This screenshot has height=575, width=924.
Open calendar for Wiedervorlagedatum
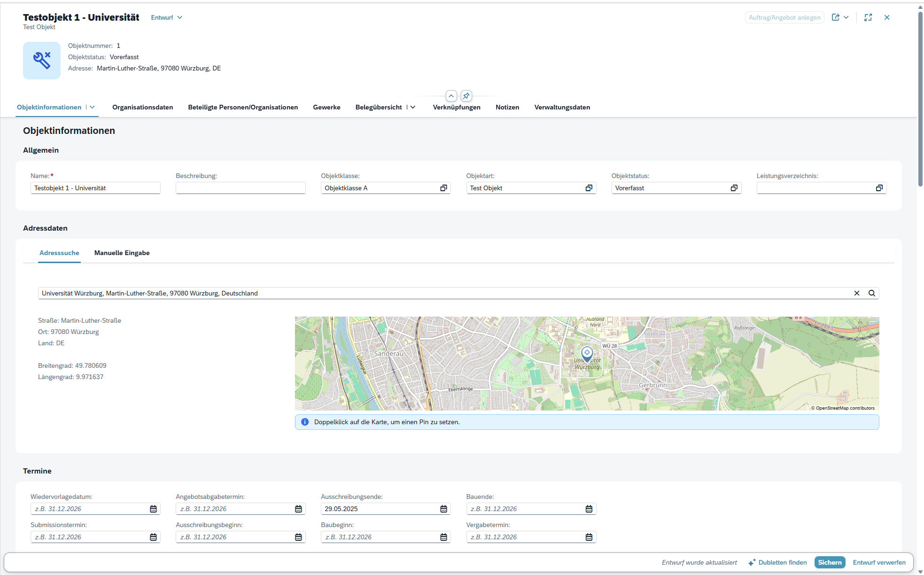[153, 509]
